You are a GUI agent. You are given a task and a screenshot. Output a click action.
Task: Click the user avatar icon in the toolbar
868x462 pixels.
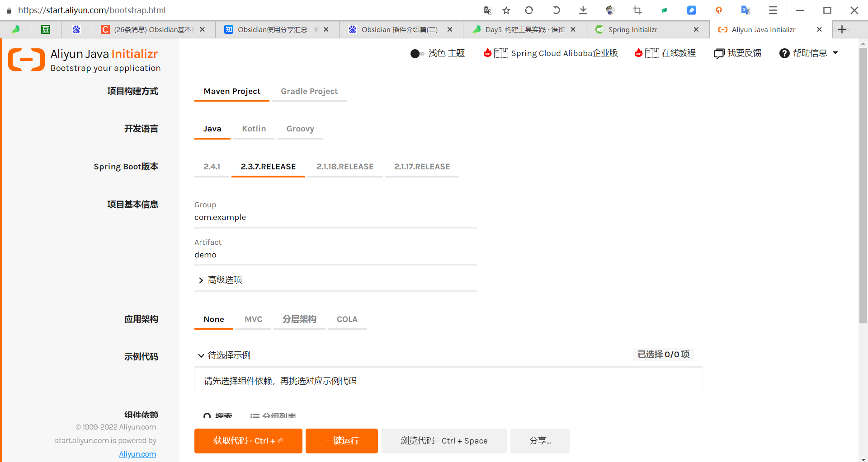(610, 10)
